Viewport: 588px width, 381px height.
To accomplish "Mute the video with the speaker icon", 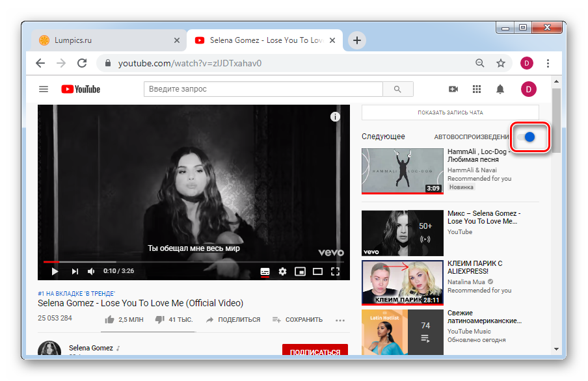I will click(x=92, y=271).
